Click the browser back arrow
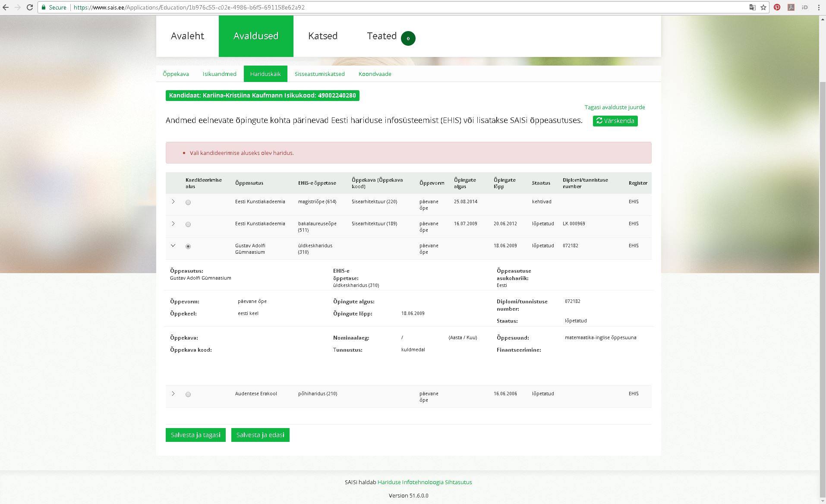The width and height of the screenshot is (826, 504). click(6, 7)
